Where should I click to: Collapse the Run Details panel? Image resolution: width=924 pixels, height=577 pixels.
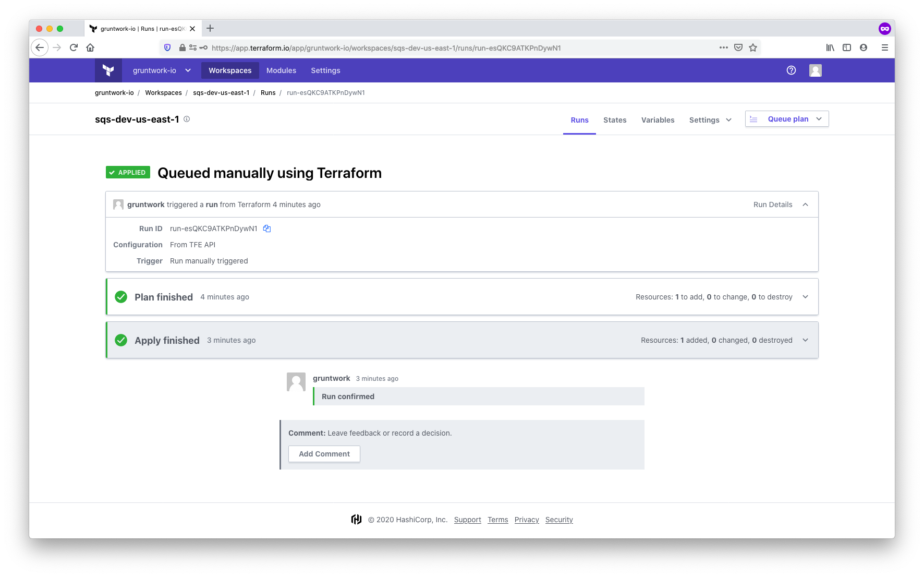805,205
